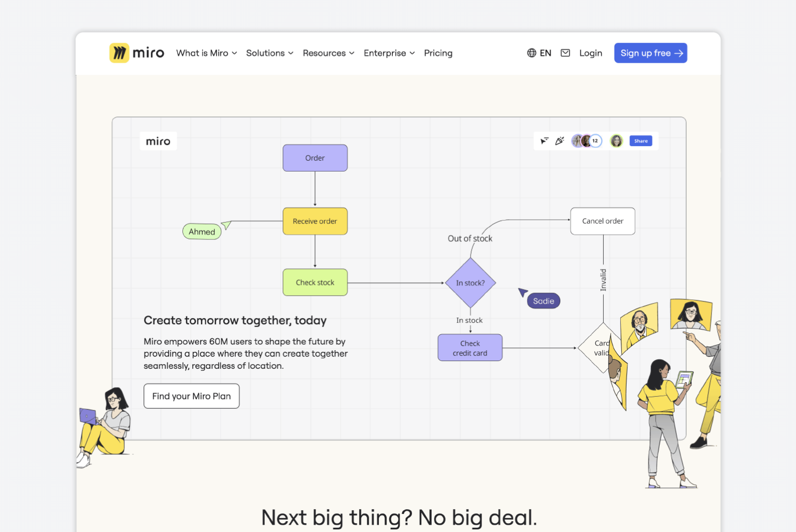The width and height of the screenshot is (796, 532).
Task: Click the Find your Miro Plan button
Action: point(191,396)
